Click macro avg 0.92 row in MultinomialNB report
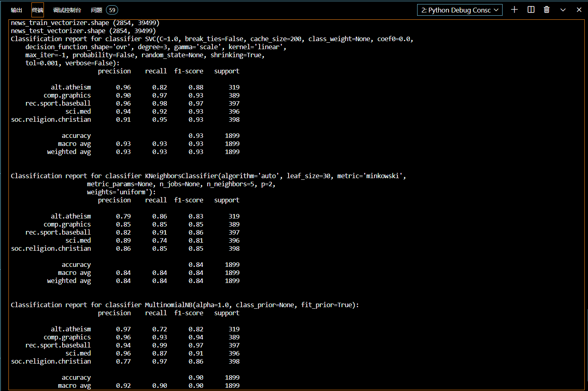 [149, 386]
